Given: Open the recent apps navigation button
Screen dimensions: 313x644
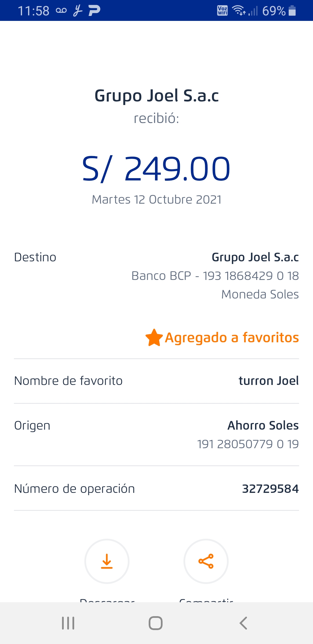Looking at the screenshot, I should [68, 623].
